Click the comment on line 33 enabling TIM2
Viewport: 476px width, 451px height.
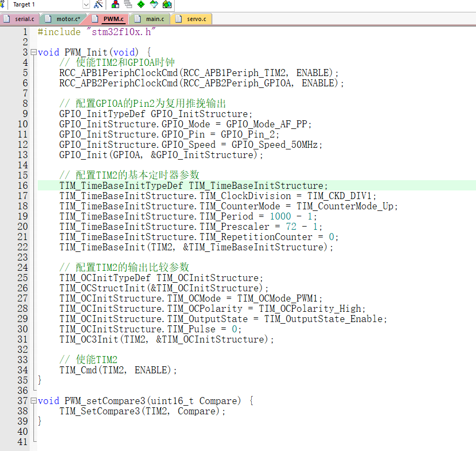[88, 360]
